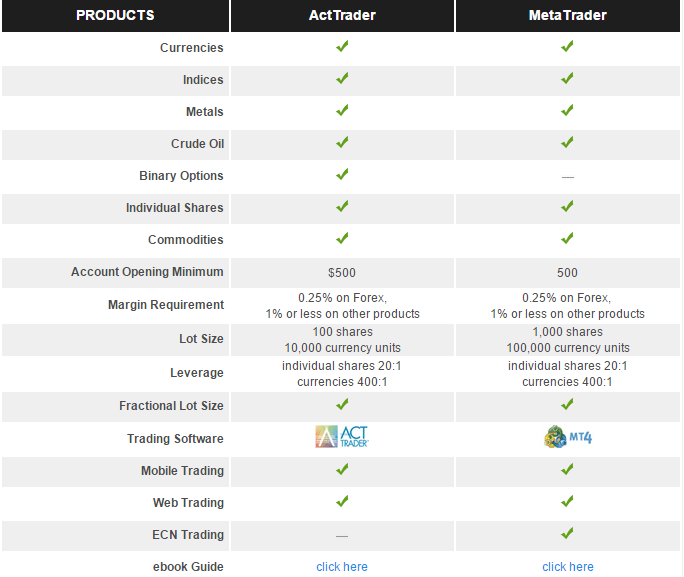This screenshot has height=577, width=684.
Task: Select the Trading Software row label
Action: click(x=175, y=438)
